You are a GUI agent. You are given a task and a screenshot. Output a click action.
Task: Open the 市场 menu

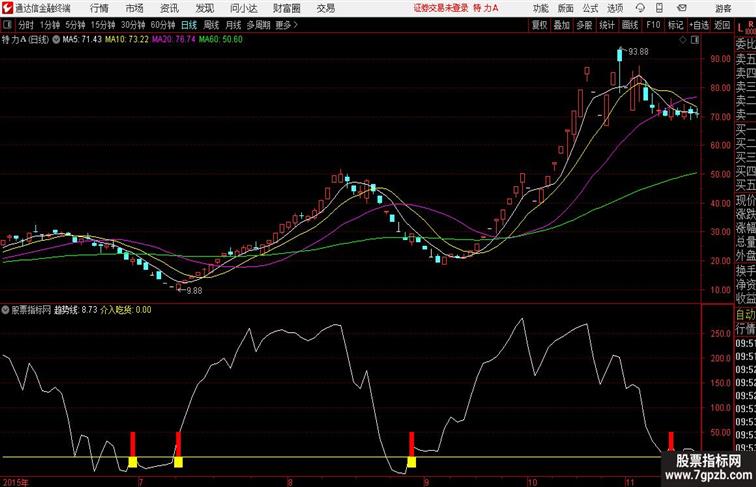[135, 8]
